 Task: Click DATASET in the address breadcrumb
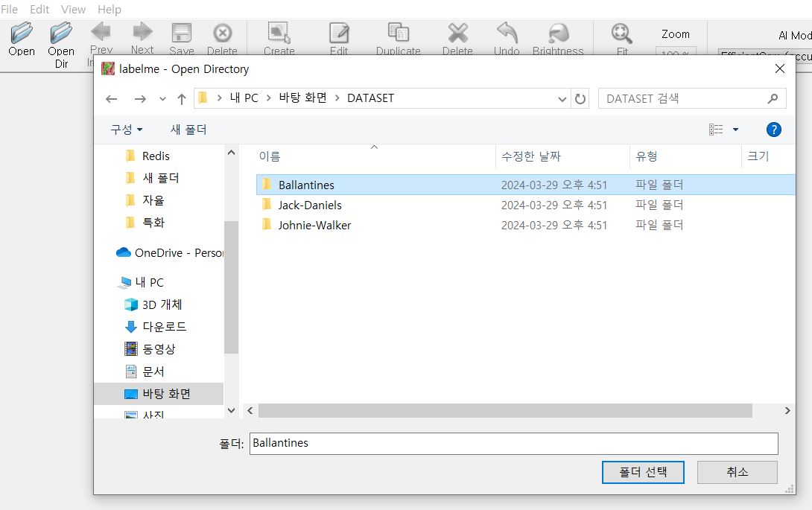click(x=371, y=98)
